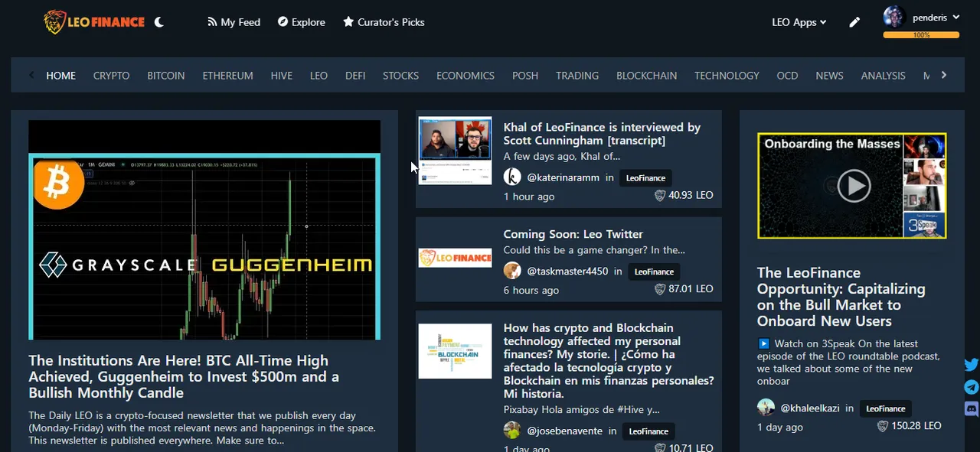Click @josebenavente avatar icon
Viewport: 980px width, 452px height.
click(512, 430)
